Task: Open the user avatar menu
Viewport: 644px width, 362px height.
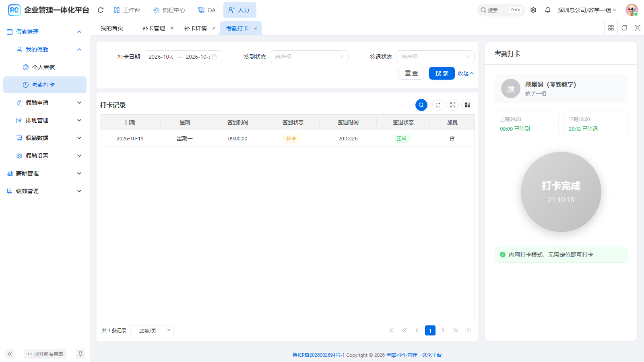Action: point(632,10)
